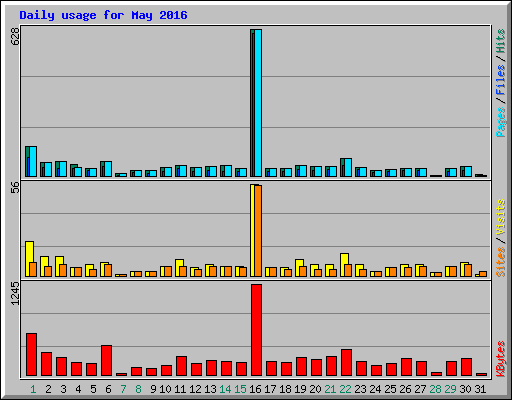
Task: Click the tall red KBytes bar for day 16
Action: pyautogui.click(x=256, y=330)
